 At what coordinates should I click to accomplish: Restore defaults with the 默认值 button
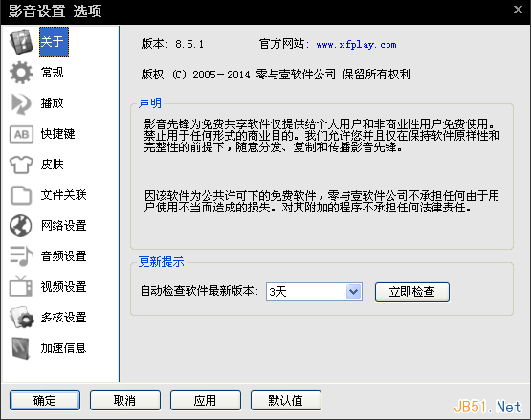[286, 400]
